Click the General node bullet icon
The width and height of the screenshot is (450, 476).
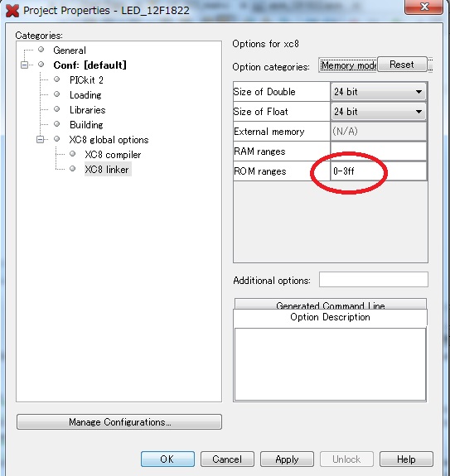41,50
